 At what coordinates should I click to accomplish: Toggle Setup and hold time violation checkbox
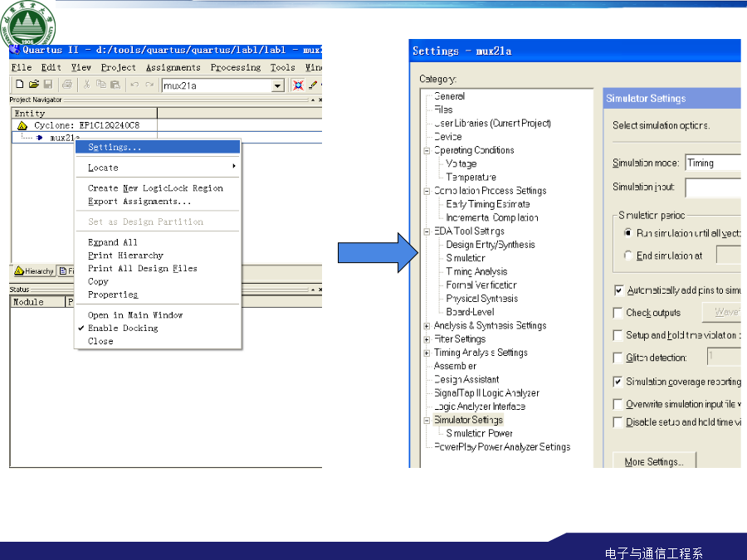(618, 335)
